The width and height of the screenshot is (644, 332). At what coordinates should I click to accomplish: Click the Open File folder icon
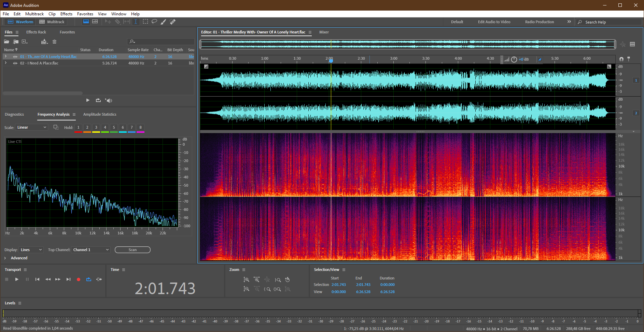[6, 42]
